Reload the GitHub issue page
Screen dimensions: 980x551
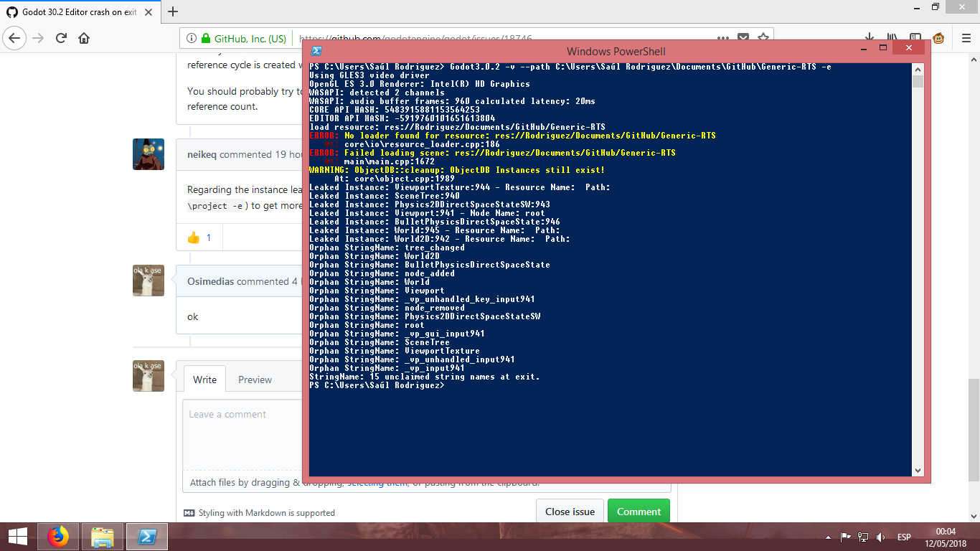pos(60,39)
